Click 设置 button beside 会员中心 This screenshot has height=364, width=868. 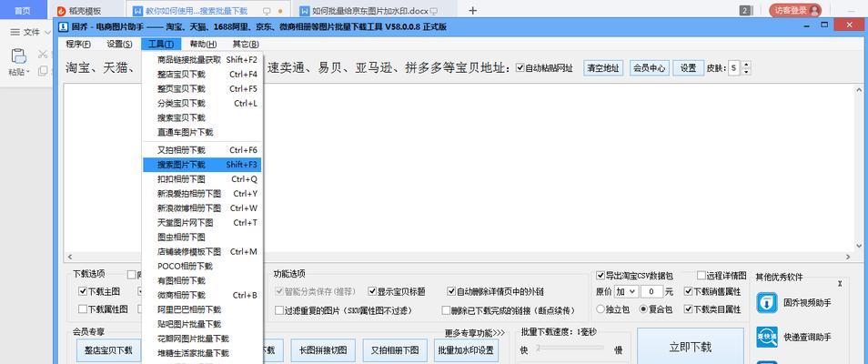point(688,68)
